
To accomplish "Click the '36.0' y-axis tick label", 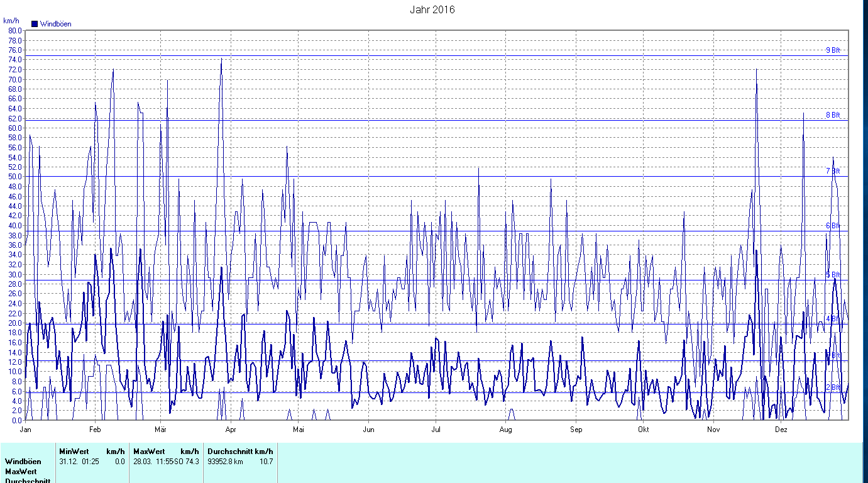I will [15, 245].
